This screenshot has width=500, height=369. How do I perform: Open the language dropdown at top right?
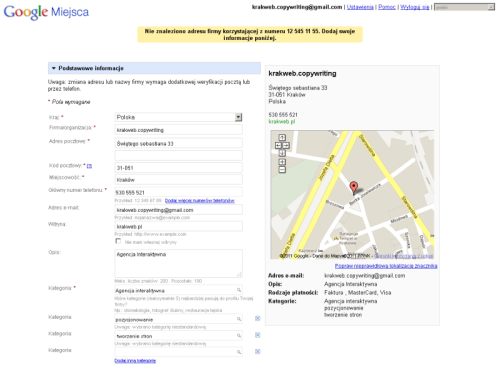point(464,7)
